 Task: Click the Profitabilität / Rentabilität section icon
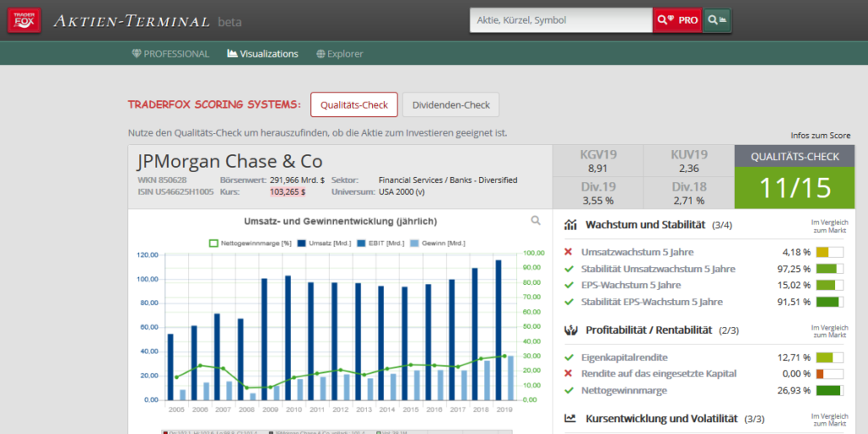coord(570,330)
